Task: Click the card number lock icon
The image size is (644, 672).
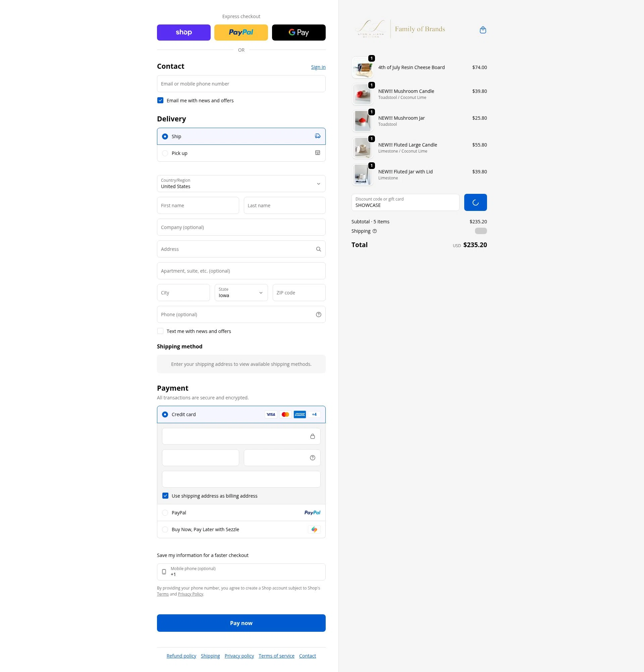Action: point(312,437)
